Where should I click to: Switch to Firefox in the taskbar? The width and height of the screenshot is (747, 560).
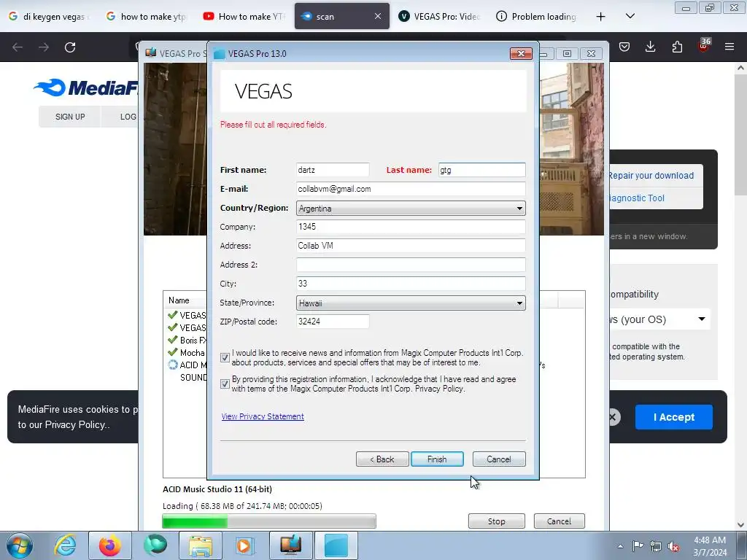click(110, 545)
